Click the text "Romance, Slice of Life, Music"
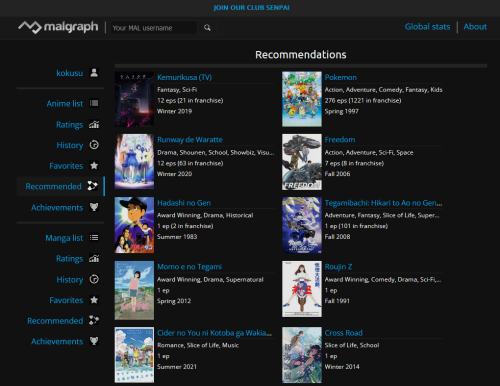This screenshot has height=386, width=500. tap(198, 345)
